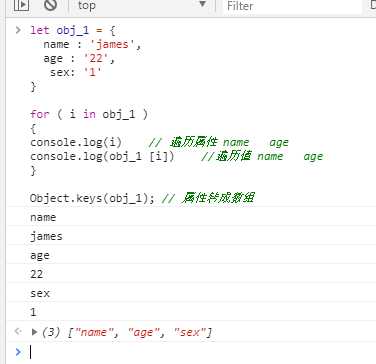Open the top context dropdown
This screenshot has height=364, width=376.
[x=142, y=5]
